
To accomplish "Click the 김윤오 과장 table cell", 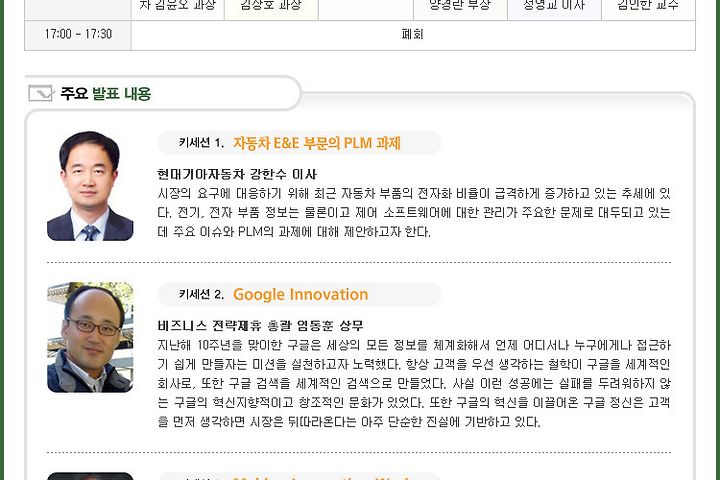I will point(177,6).
